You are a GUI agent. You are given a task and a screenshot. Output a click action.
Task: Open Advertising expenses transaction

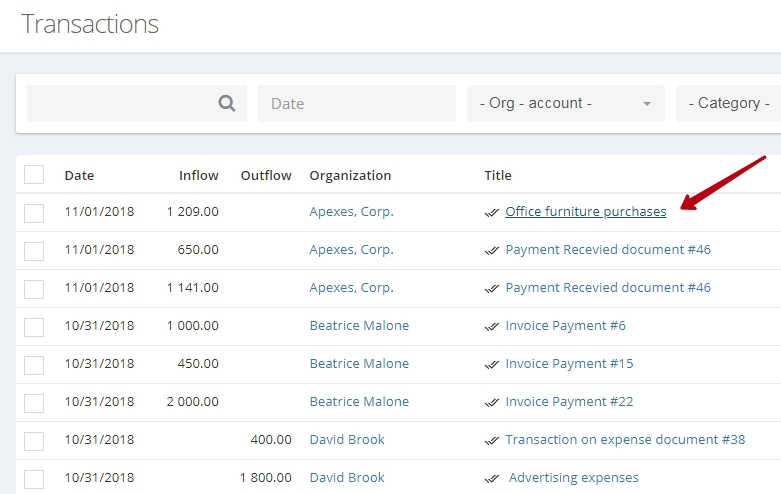pyautogui.click(x=573, y=478)
